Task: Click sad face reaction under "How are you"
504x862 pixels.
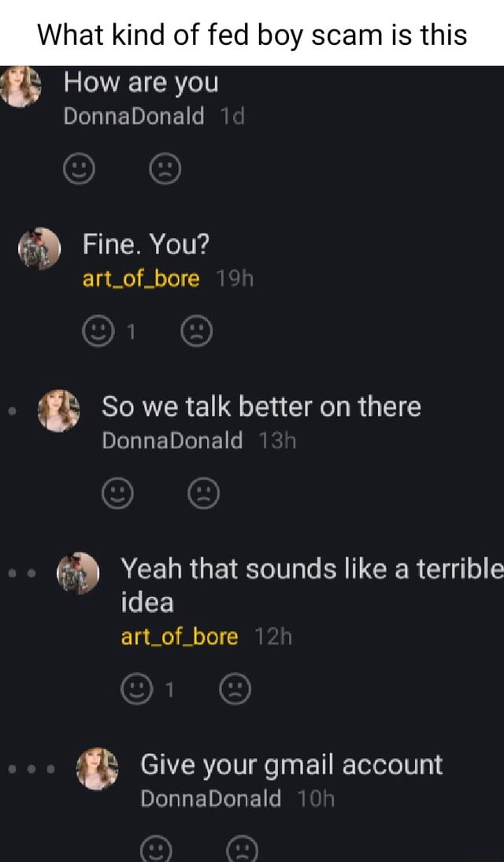Action: [165, 167]
